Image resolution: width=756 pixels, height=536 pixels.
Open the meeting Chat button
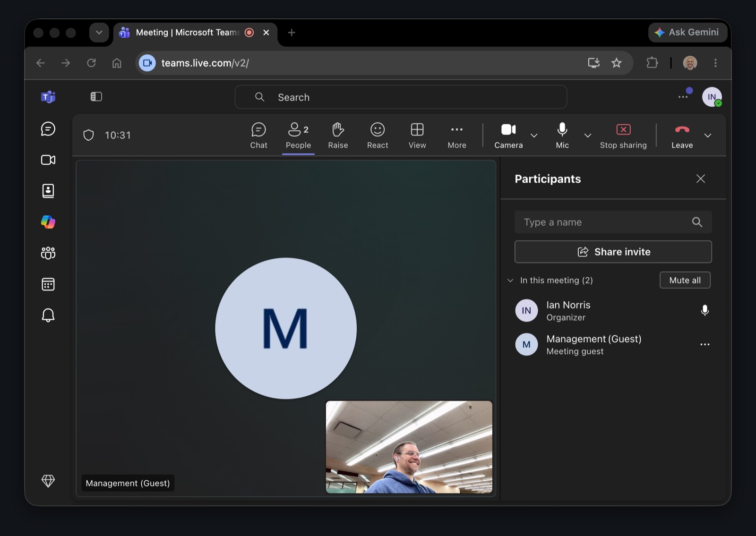[x=258, y=136]
